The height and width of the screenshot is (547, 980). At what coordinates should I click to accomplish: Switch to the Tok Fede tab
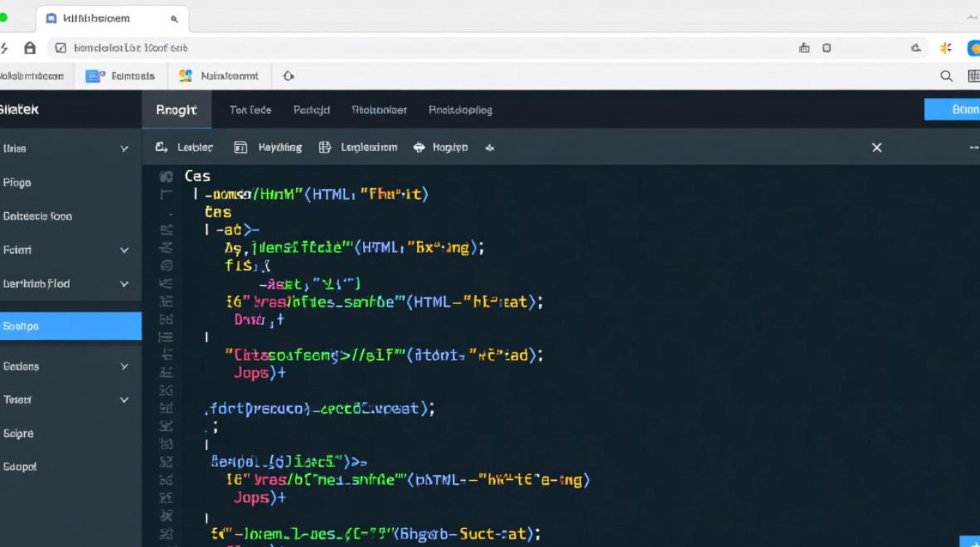pos(250,109)
